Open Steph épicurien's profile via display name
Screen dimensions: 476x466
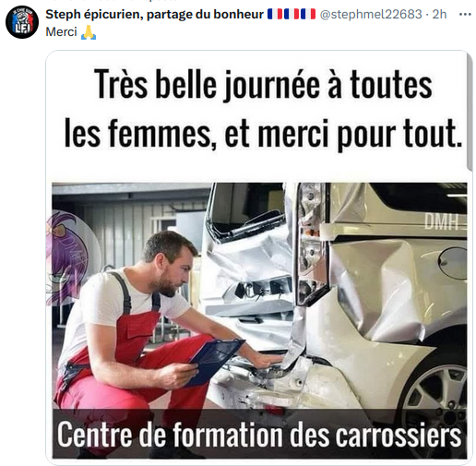[154, 14]
